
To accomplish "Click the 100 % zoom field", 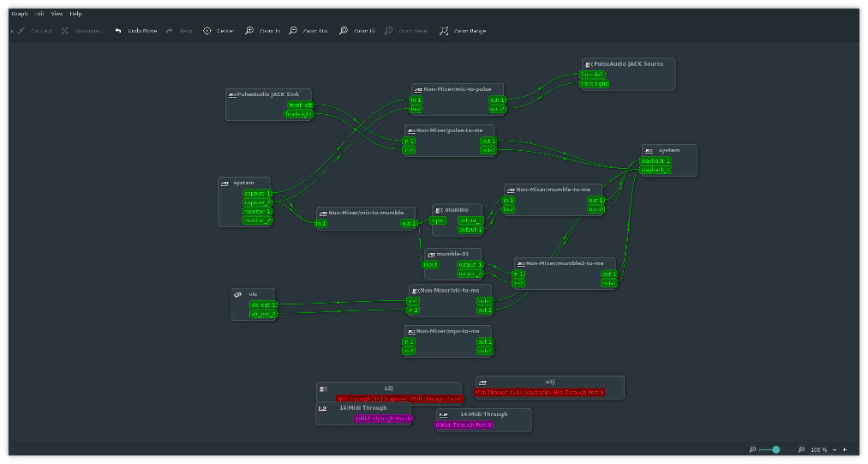I will point(818,449).
